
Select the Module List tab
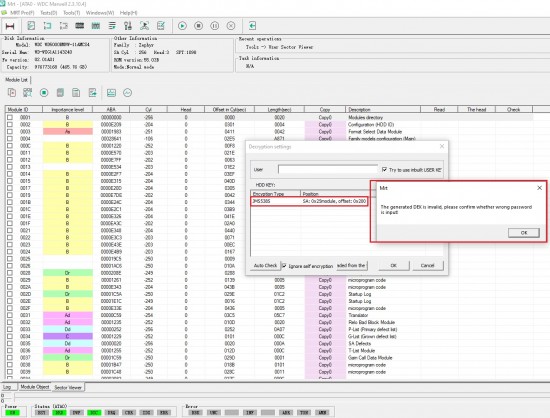pyautogui.click(x=16, y=80)
